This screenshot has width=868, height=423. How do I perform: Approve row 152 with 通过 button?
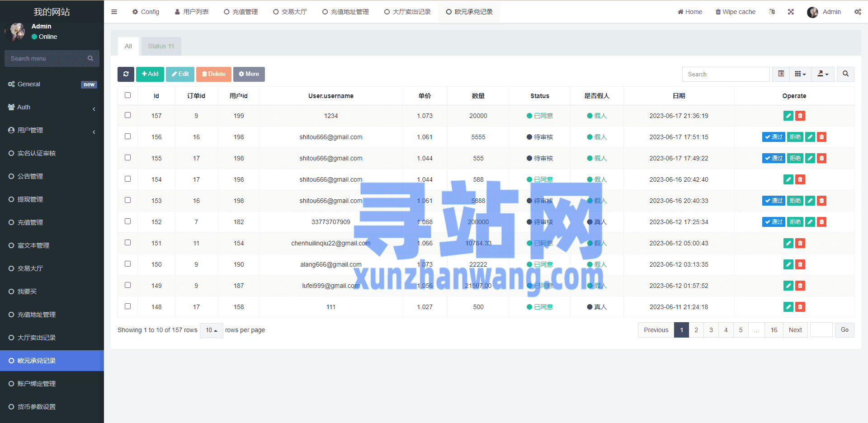click(774, 222)
